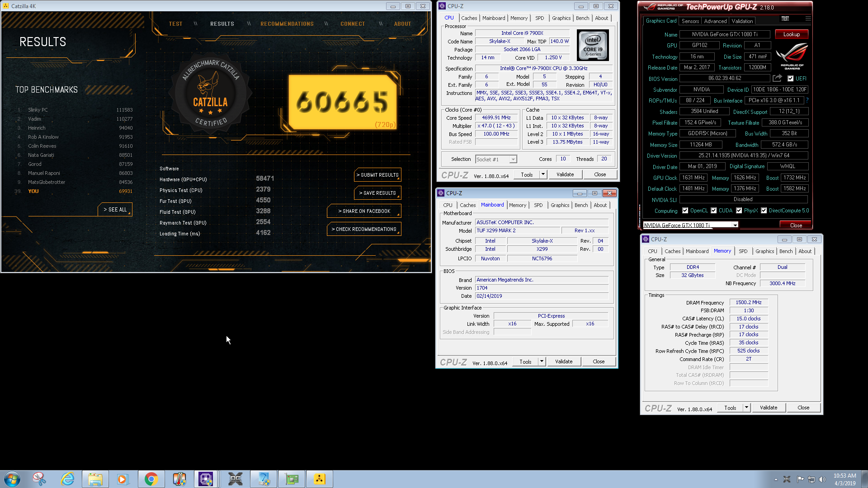The image size is (868, 488).
Task: Click the red Lookup button in GPU-Z
Action: 792,34
